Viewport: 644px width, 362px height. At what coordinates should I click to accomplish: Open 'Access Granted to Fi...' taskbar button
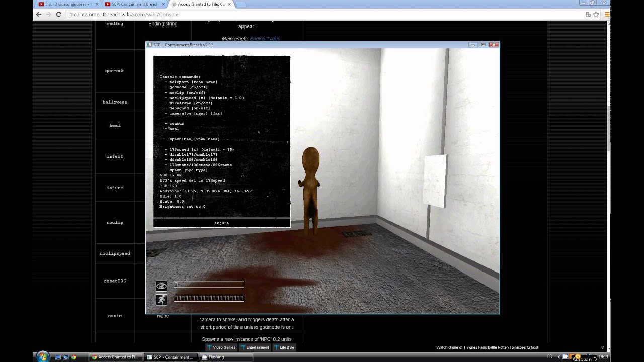click(115, 357)
